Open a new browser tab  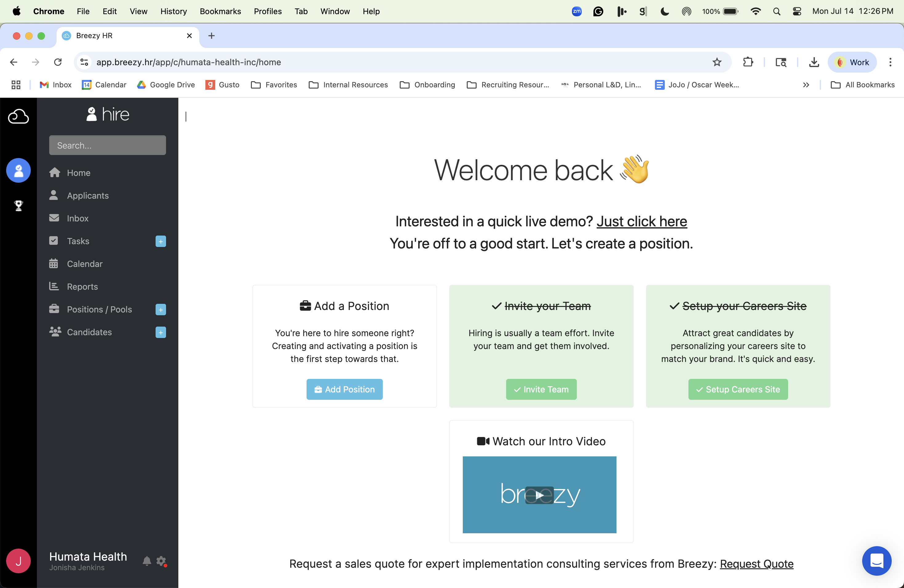[212, 36]
